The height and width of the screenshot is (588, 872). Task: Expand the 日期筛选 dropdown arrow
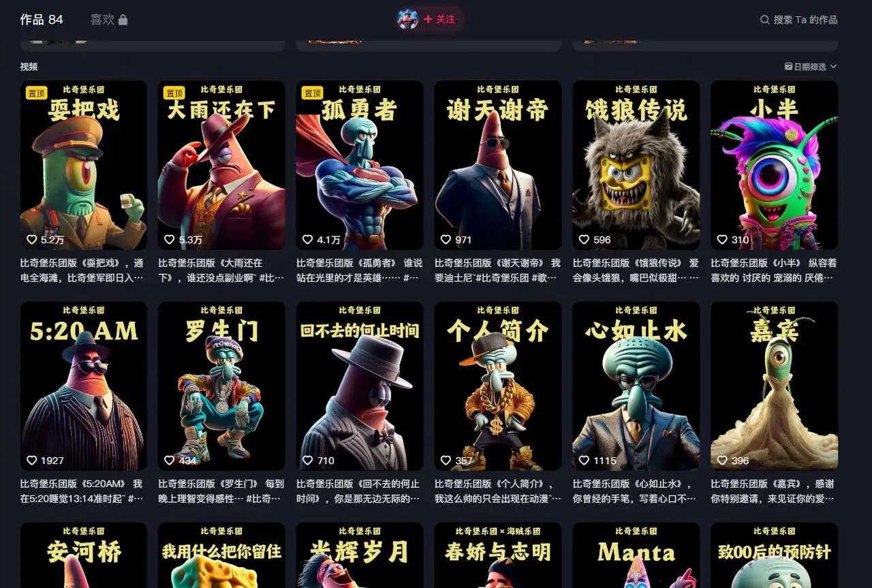pyautogui.click(x=833, y=67)
